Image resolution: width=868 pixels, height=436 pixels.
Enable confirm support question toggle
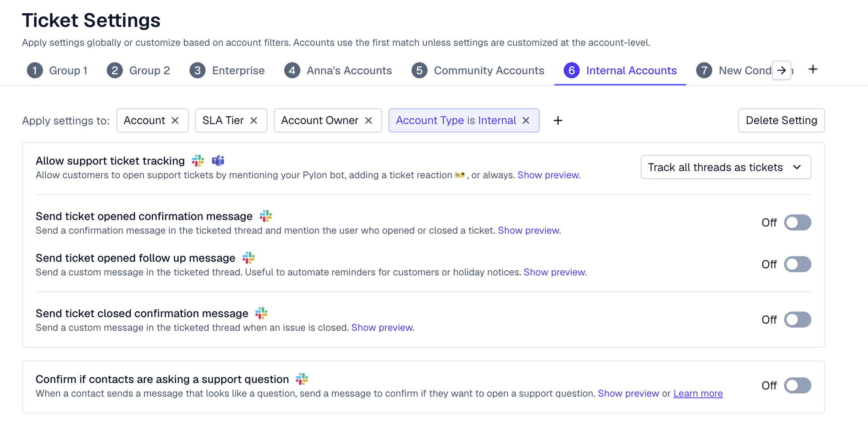798,385
